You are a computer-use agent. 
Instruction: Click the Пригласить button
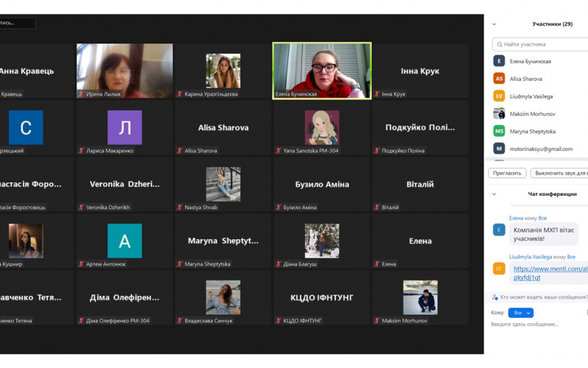tap(507, 173)
